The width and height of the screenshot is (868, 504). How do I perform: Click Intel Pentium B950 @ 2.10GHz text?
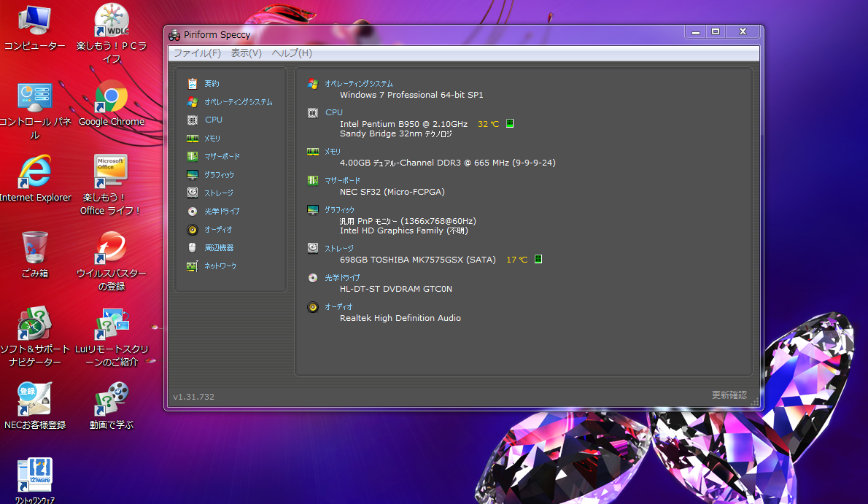point(403,124)
